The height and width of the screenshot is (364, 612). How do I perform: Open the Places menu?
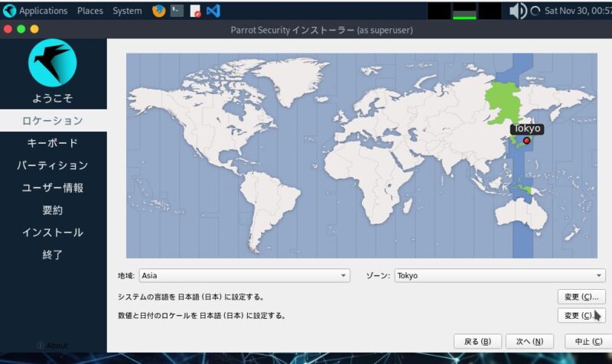point(90,11)
